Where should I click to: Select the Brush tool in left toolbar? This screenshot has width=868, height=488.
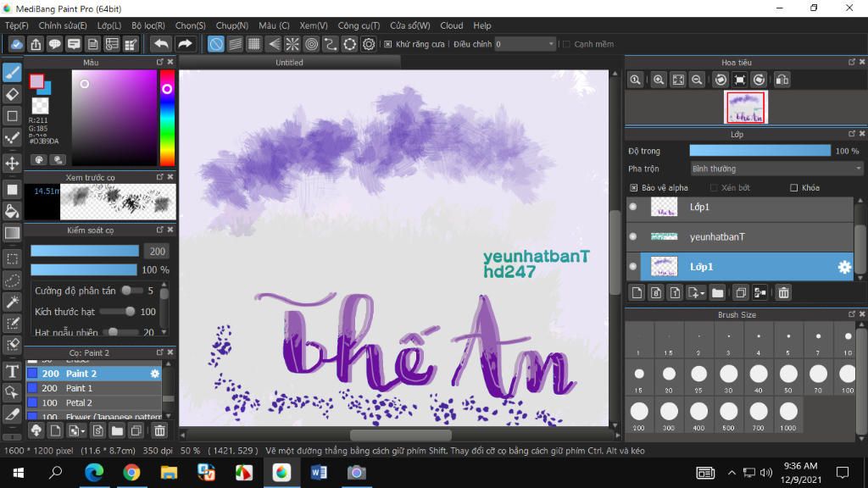click(x=12, y=72)
